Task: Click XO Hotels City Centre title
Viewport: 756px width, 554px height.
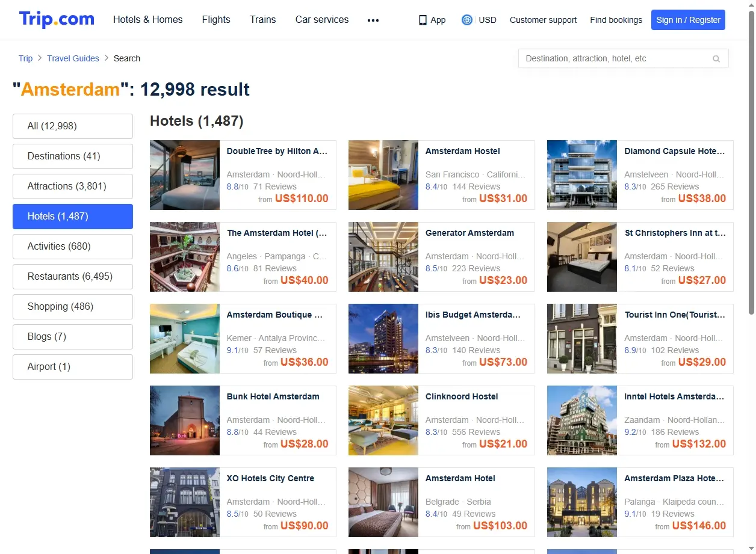Action: pyautogui.click(x=270, y=478)
